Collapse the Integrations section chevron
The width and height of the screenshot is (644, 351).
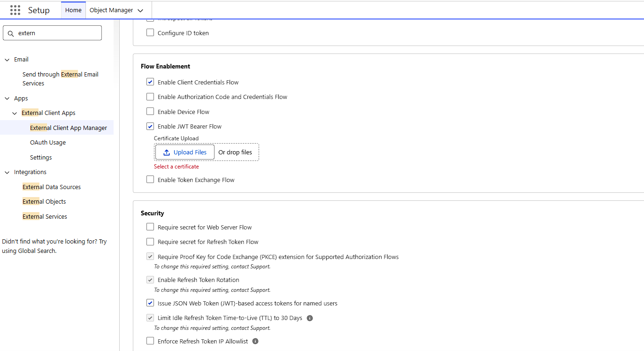[x=7, y=172]
